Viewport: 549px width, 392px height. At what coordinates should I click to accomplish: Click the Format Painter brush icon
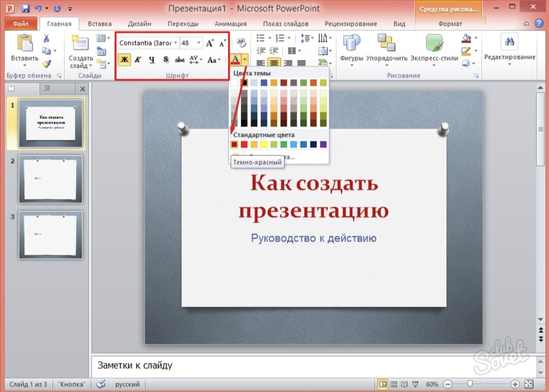pos(47,64)
